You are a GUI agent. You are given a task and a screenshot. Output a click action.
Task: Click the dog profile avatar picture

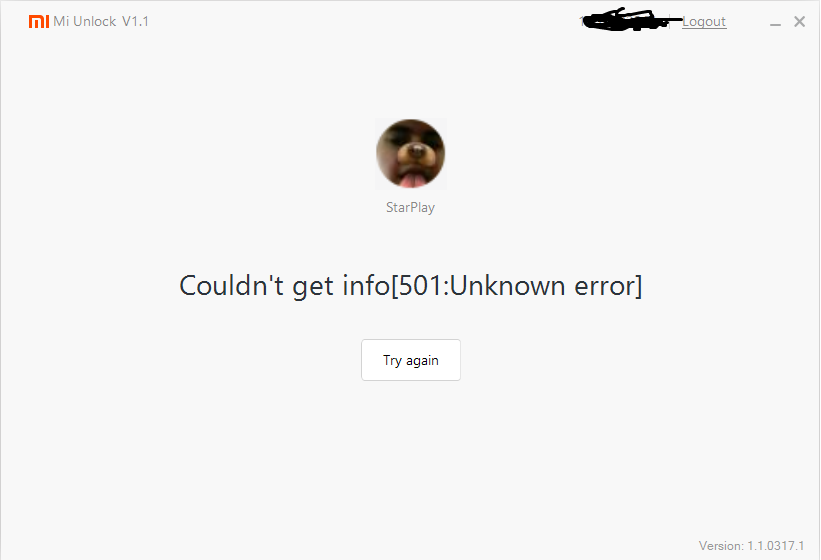tap(410, 153)
